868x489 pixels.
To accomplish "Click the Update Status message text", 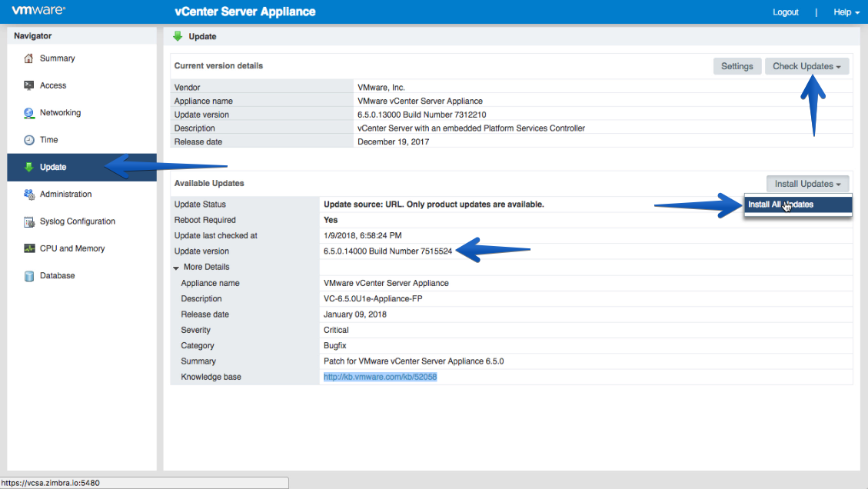I will click(x=434, y=205).
